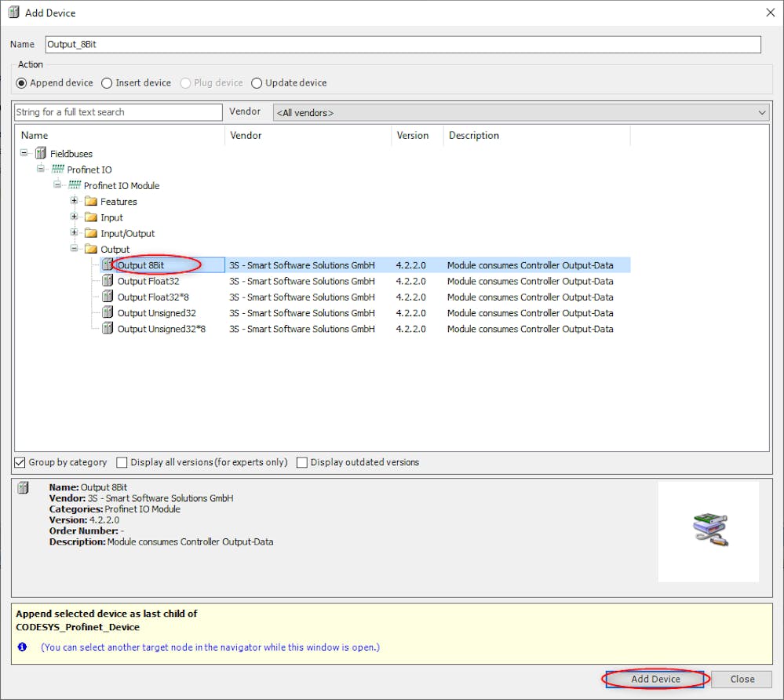Screen dimensions: 784x700
Task: Click the Profinet IO Module bus icon
Action: click(x=75, y=185)
